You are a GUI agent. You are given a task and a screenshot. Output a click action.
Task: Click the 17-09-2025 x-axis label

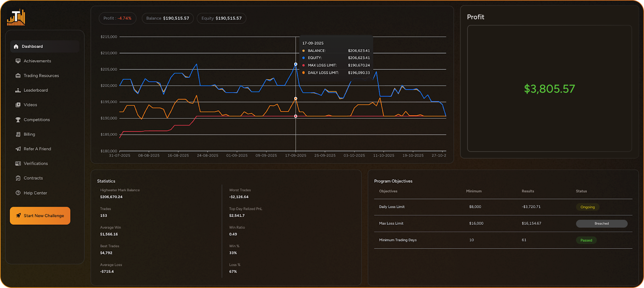[296, 155]
